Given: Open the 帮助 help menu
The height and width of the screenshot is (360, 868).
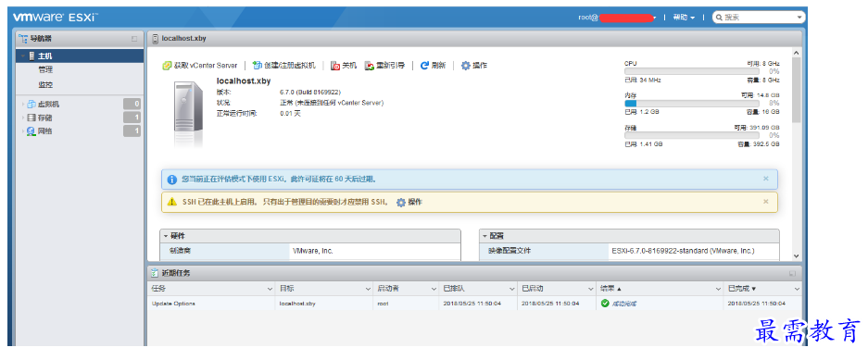Looking at the screenshot, I should coord(684,18).
